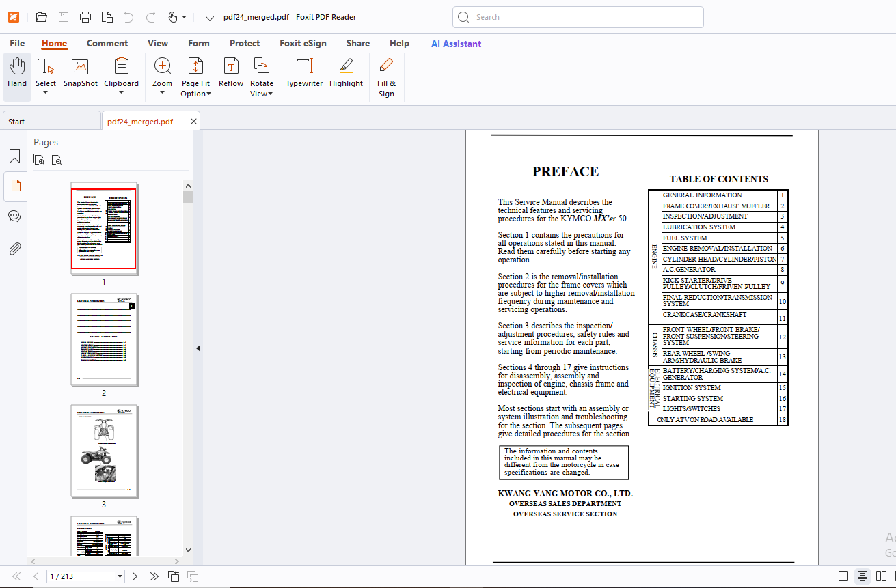Image resolution: width=896 pixels, height=588 pixels.
Task: Click the next view icon in status bar
Action: coord(193,576)
